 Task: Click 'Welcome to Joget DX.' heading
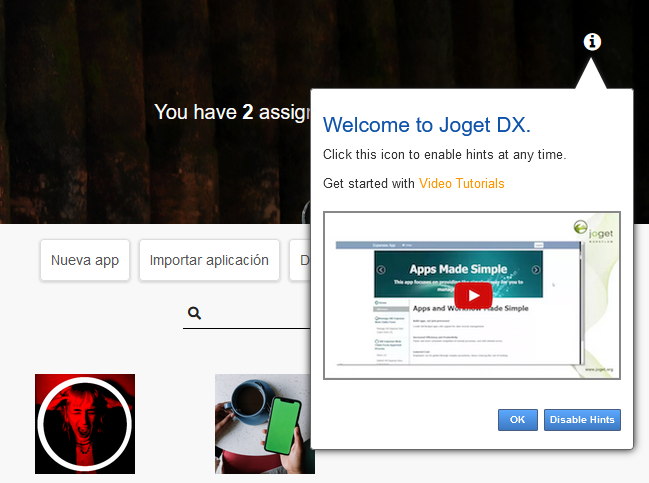426,125
